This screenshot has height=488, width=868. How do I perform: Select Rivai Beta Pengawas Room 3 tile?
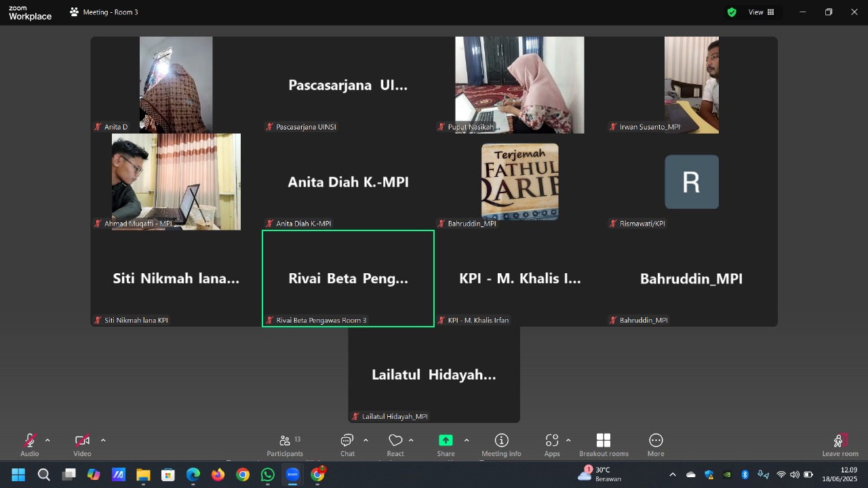pyautogui.click(x=348, y=279)
